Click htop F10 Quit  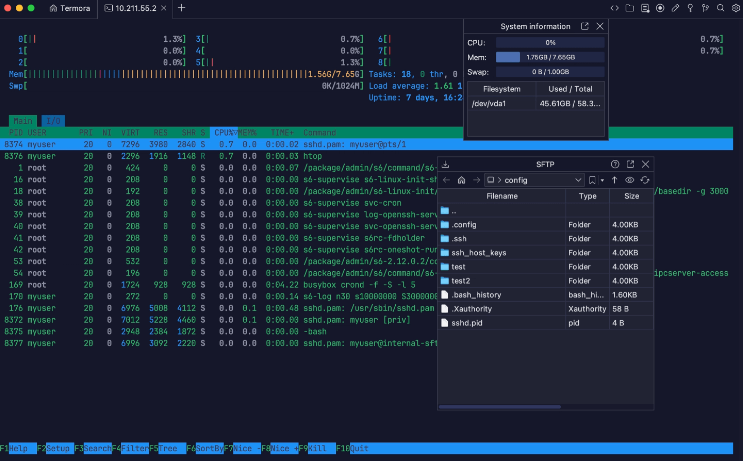[x=353, y=448]
